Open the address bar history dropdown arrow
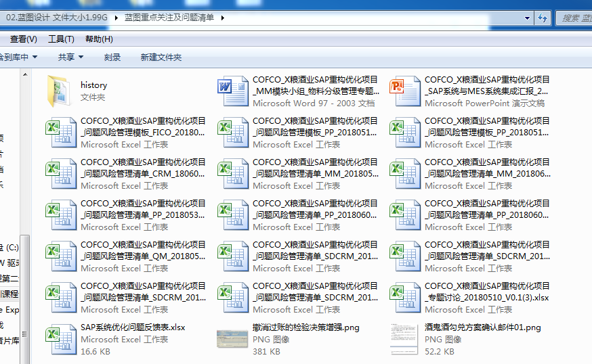 (527, 18)
